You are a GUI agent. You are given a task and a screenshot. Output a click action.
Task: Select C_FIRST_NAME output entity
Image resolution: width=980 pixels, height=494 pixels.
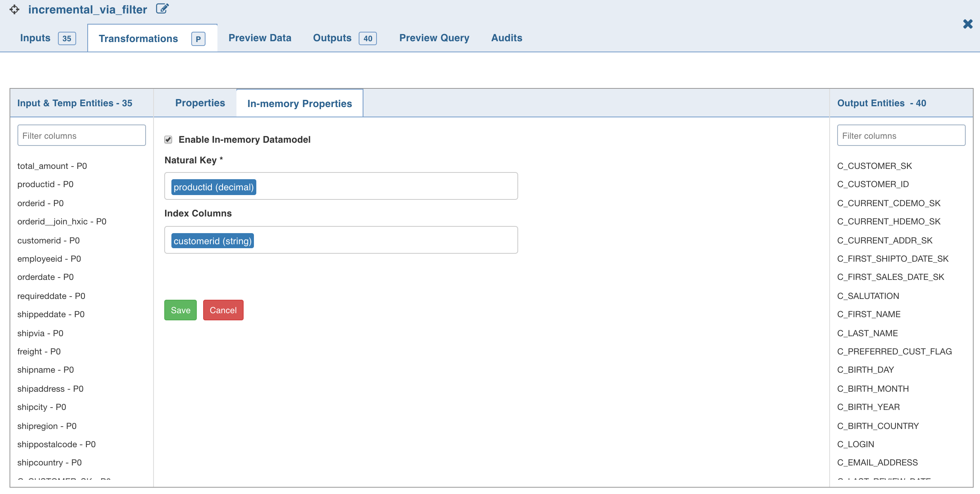coord(869,314)
